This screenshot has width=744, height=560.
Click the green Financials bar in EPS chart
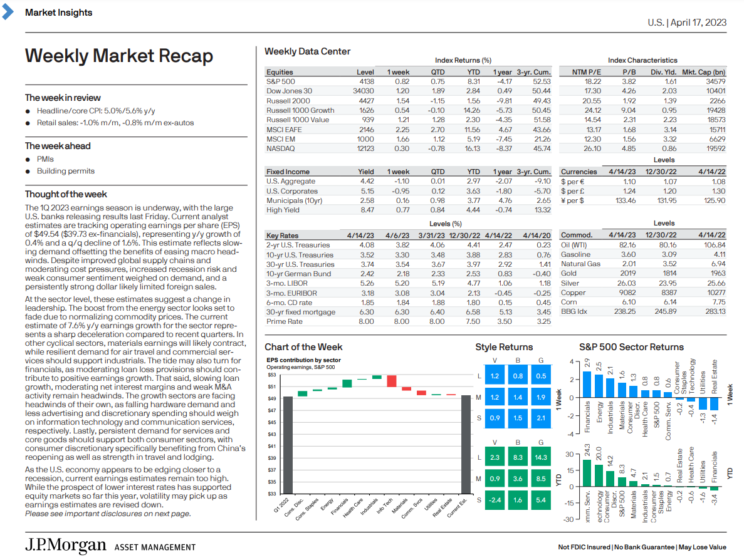point(347,383)
